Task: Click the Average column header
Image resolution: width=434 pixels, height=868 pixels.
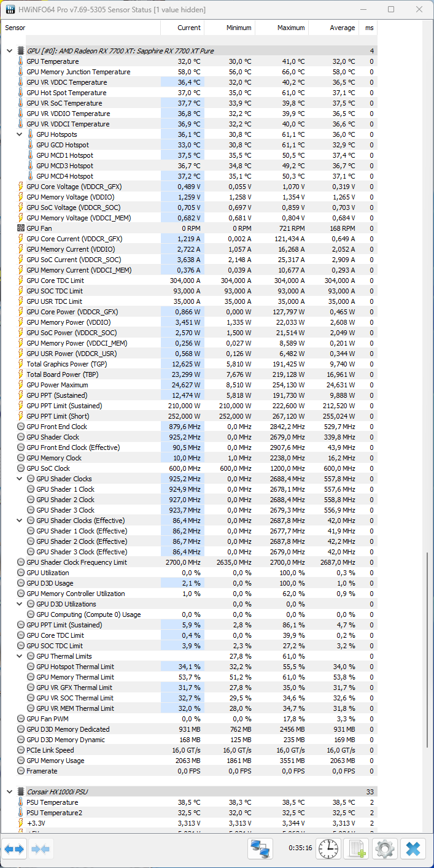Action: pyautogui.click(x=333, y=28)
